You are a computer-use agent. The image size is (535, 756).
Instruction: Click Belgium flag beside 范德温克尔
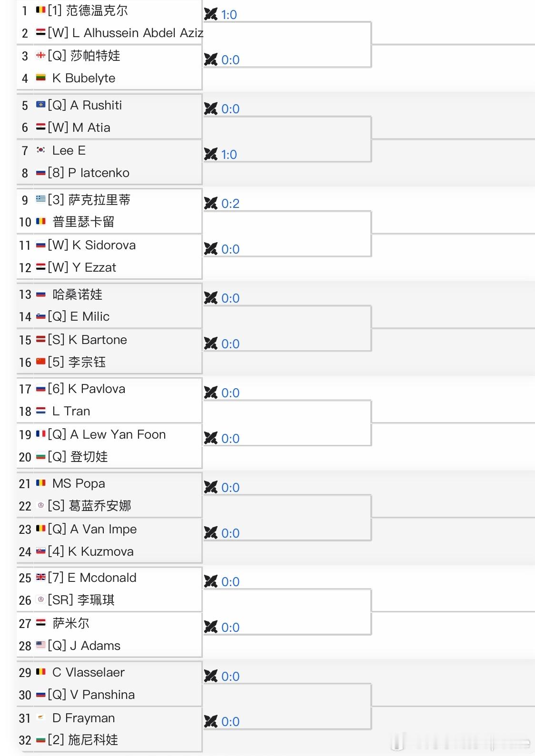(x=41, y=10)
